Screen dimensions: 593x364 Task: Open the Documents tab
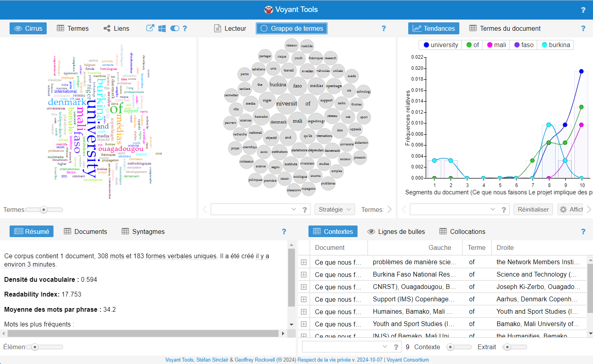coord(85,231)
